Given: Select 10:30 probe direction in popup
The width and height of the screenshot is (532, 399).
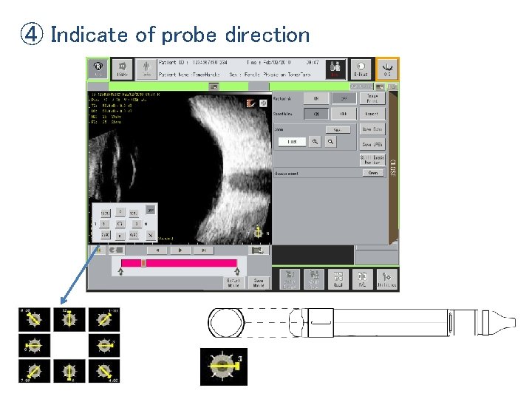Looking at the screenshot, I should (105, 214).
